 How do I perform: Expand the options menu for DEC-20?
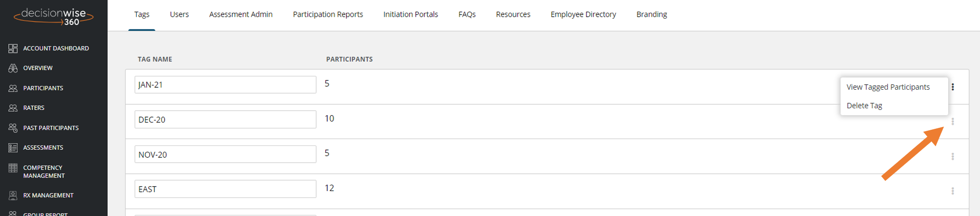(953, 121)
